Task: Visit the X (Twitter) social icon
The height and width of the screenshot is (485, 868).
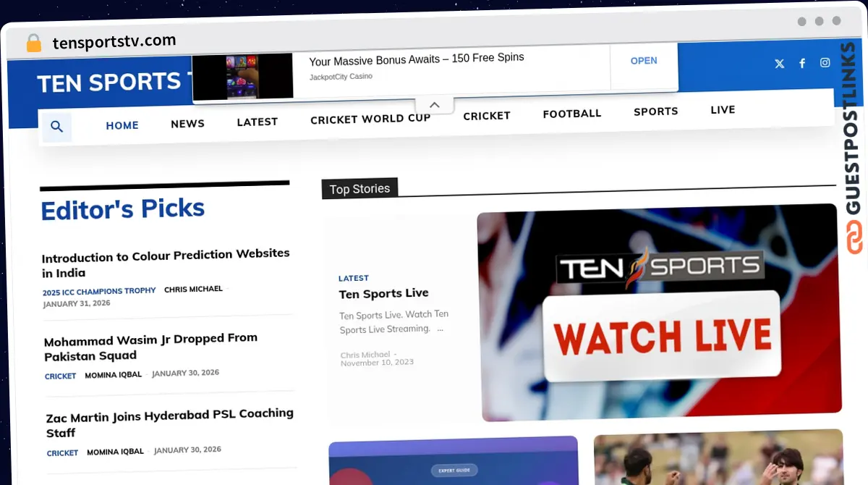Action: point(779,64)
